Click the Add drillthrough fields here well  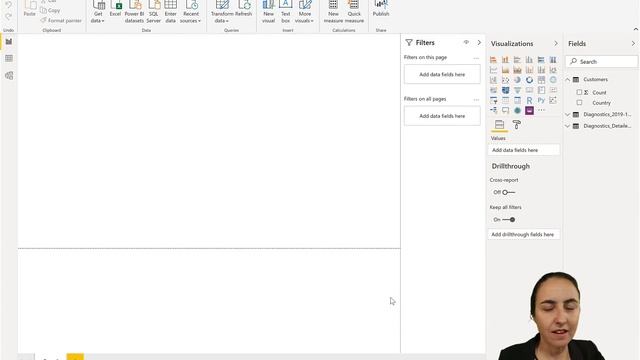point(524,234)
